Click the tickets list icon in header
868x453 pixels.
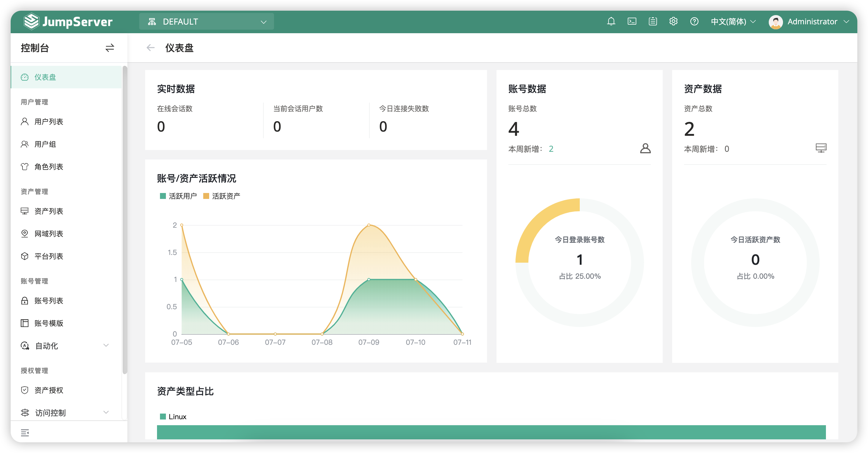653,22
